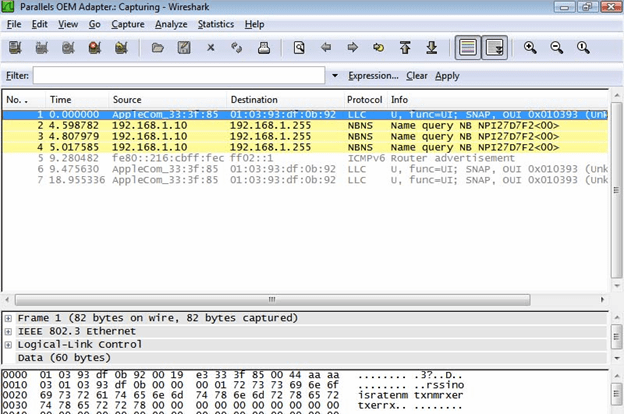Image resolution: width=625 pixels, height=415 pixels.
Task: Open the Go menu
Action: 94,24
